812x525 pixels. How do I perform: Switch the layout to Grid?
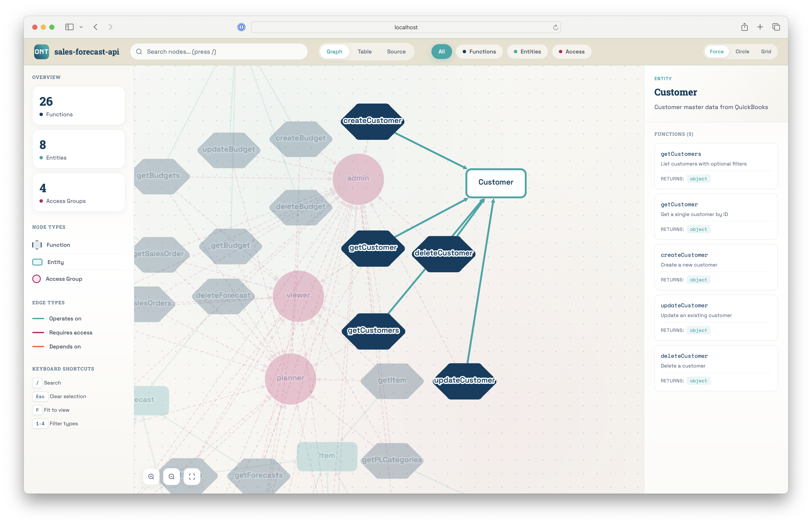766,52
